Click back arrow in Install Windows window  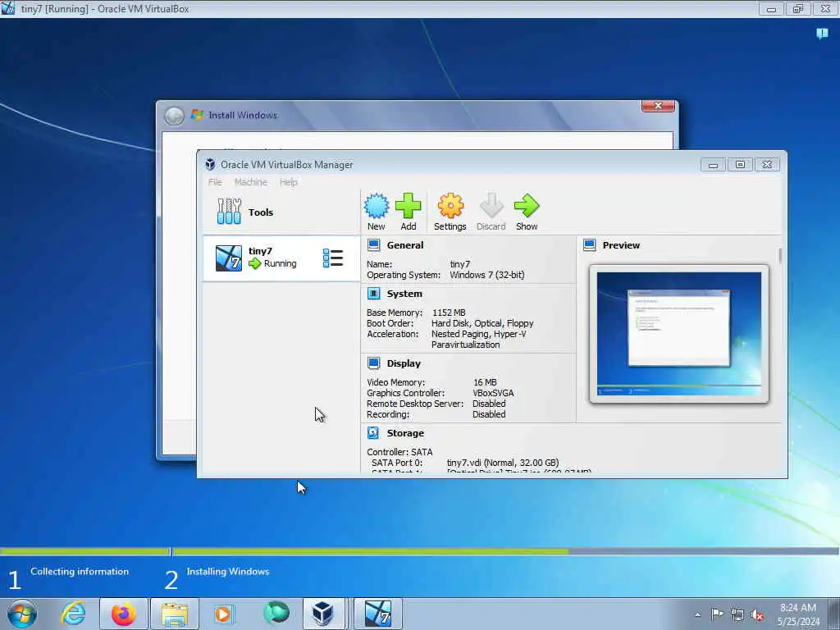click(x=174, y=116)
